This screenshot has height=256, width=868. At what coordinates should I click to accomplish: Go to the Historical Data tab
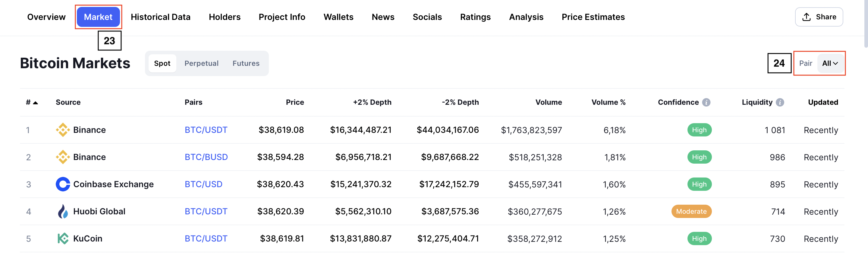pos(160,17)
